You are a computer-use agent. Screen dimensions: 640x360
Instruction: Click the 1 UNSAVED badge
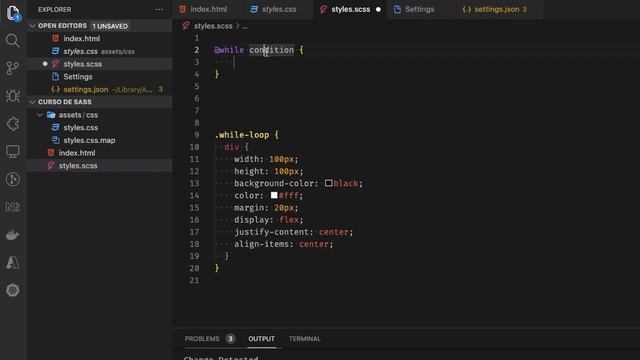(110, 26)
